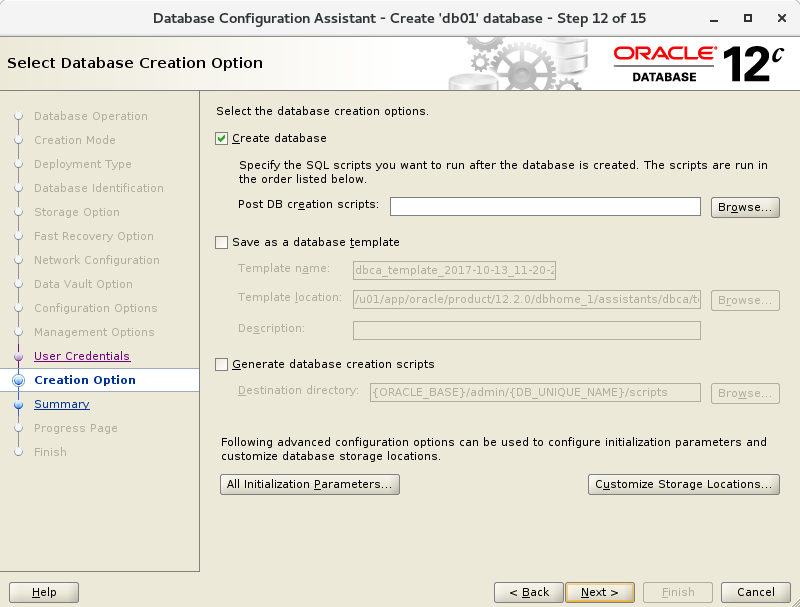Go back to the previous step
The width and height of the screenshot is (800, 607).
[x=529, y=592]
